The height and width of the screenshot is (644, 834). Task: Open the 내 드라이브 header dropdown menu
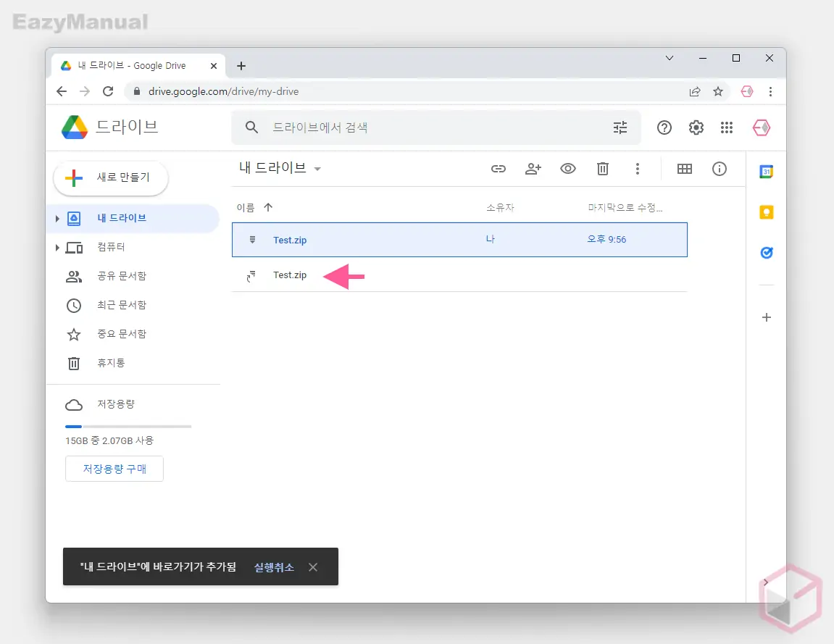317,167
